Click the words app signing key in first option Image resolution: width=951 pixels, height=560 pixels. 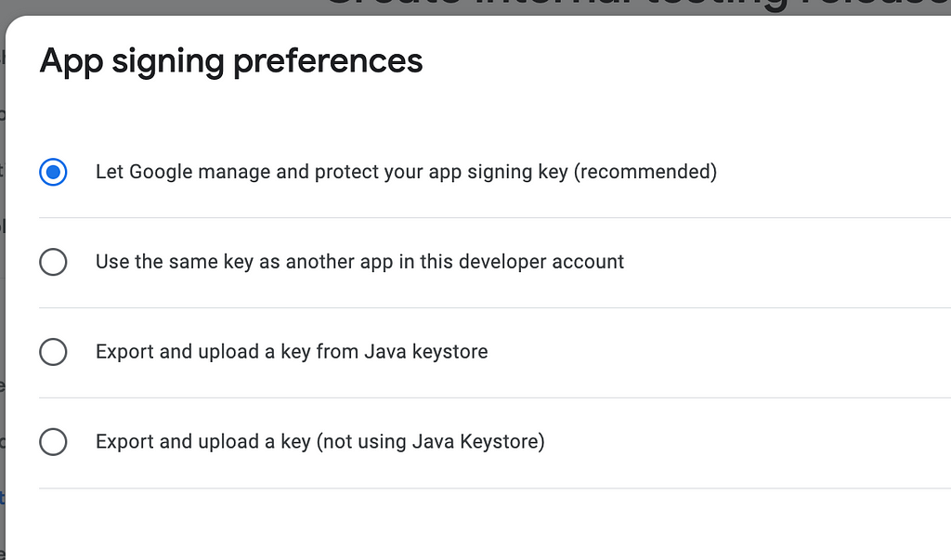pos(498,172)
